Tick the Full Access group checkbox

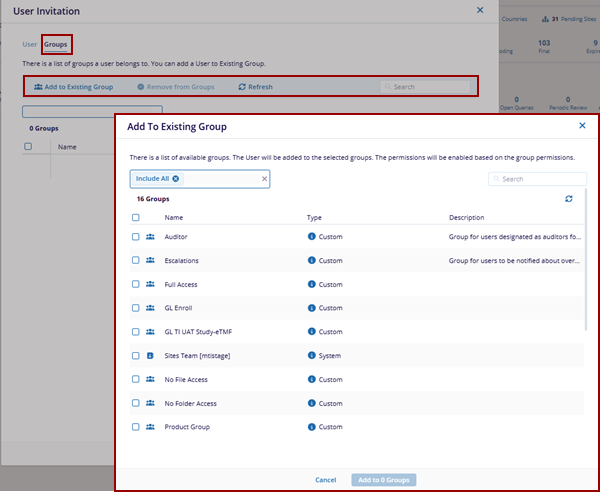pos(136,285)
